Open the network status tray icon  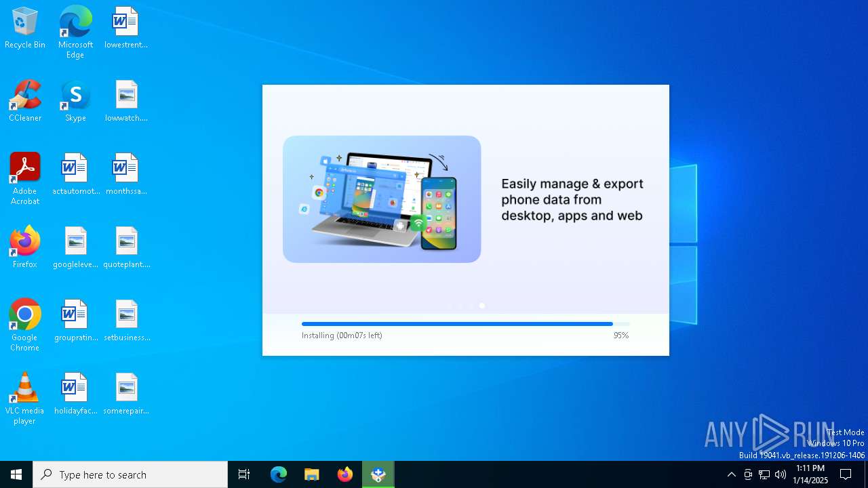click(764, 474)
